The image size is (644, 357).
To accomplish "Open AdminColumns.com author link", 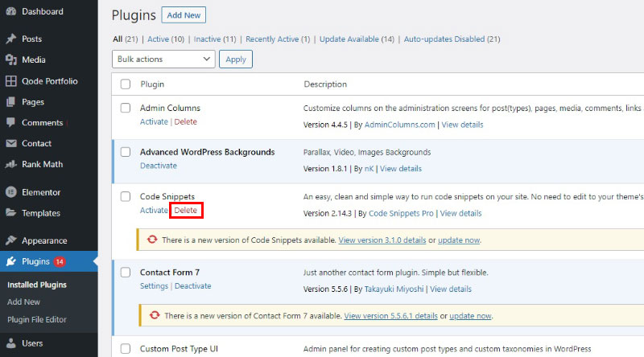I will 399,125.
